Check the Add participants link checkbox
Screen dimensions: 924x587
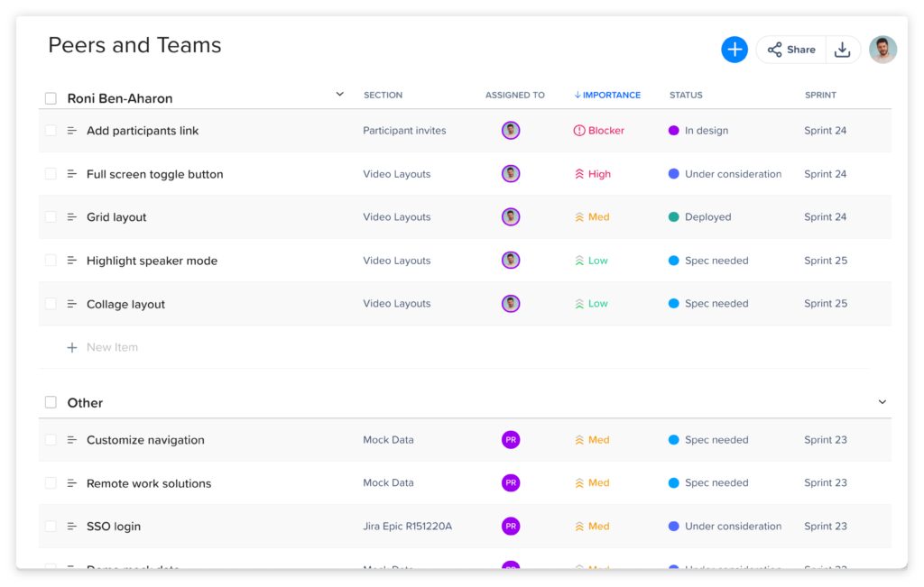pos(51,131)
